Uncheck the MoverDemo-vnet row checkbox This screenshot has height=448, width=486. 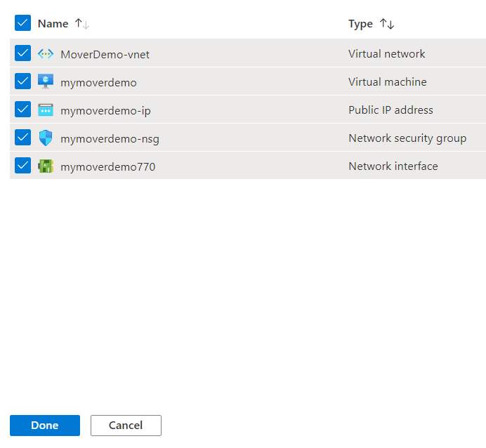pyautogui.click(x=22, y=53)
